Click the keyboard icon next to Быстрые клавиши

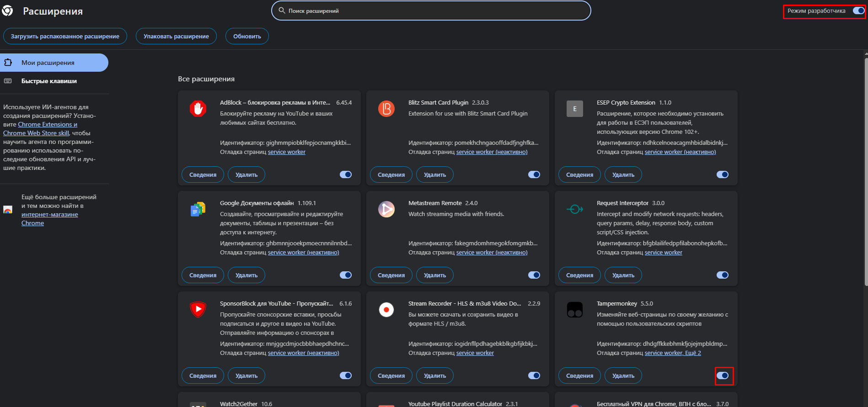click(x=8, y=81)
